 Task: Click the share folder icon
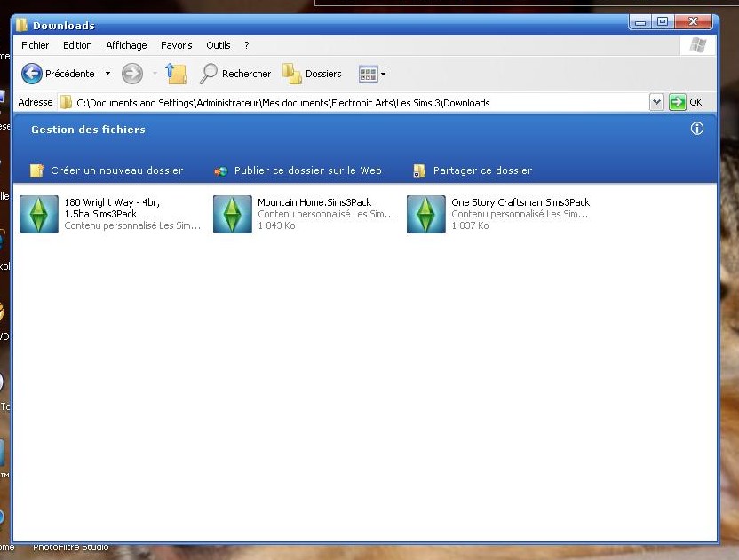419,171
